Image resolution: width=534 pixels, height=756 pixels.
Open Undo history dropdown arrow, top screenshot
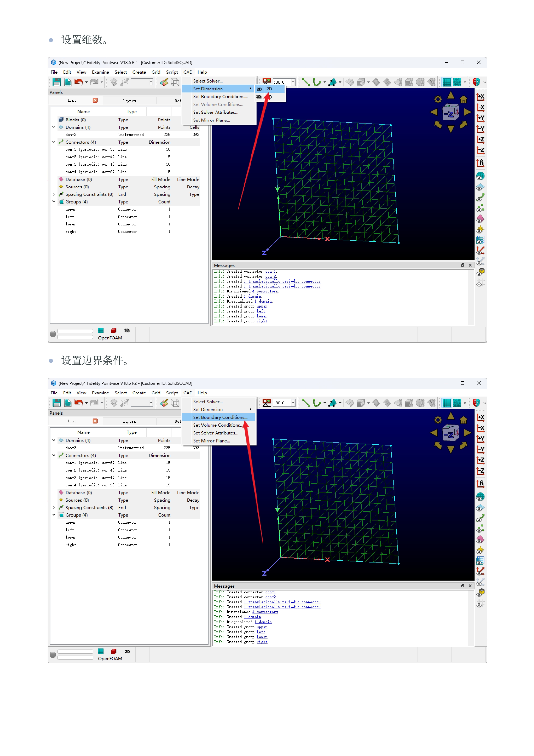(x=86, y=82)
